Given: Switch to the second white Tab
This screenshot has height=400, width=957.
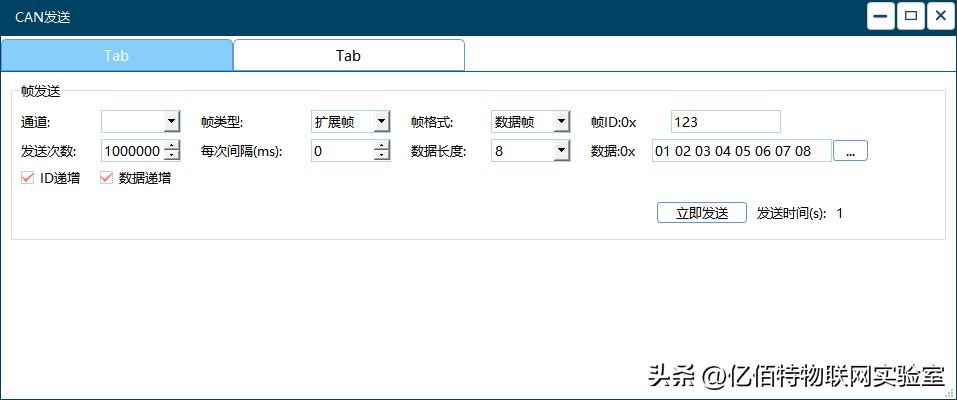Looking at the screenshot, I should pos(348,56).
